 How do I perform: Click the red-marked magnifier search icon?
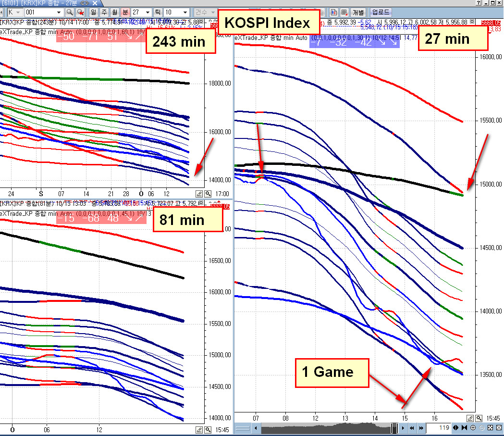click(80, 12)
